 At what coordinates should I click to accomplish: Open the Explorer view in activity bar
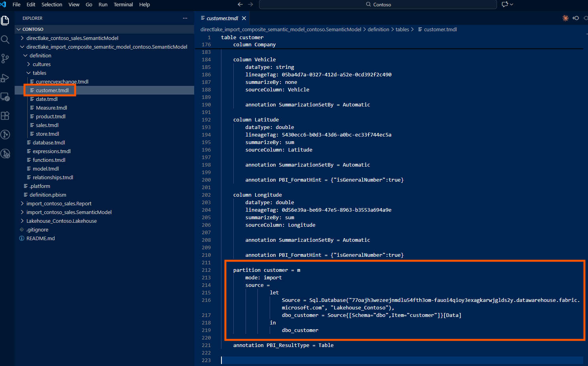pyautogui.click(x=5, y=20)
